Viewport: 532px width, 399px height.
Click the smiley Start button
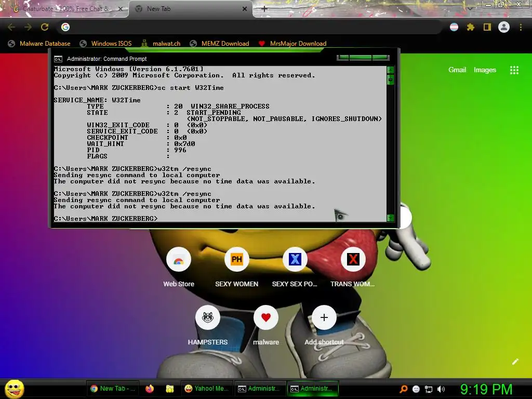(x=14, y=389)
